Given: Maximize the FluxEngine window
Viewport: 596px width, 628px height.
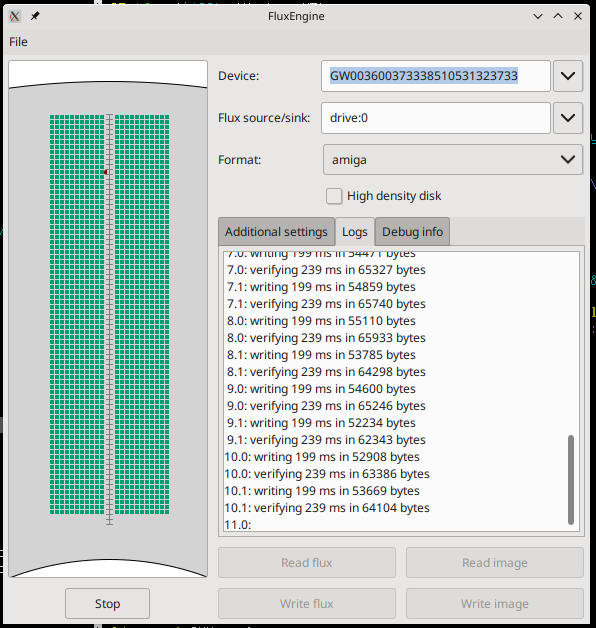Looking at the screenshot, I should (558, 16).
